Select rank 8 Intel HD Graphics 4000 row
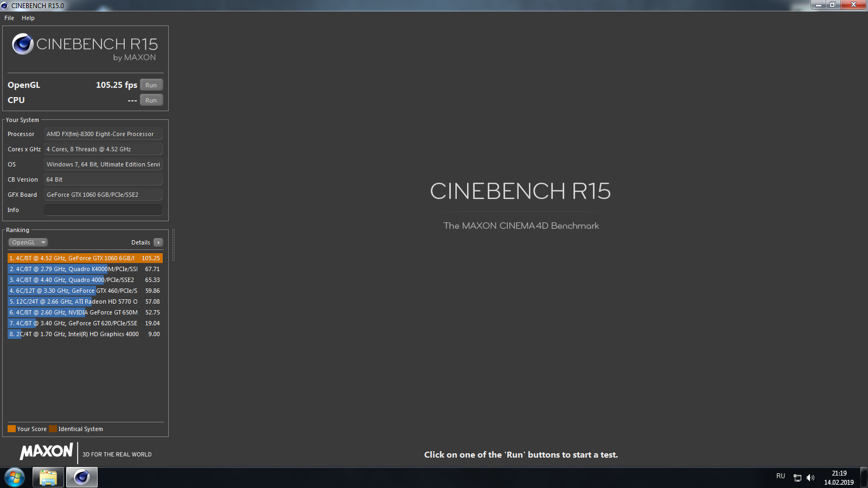868x488 pixels. coord(85,334)
